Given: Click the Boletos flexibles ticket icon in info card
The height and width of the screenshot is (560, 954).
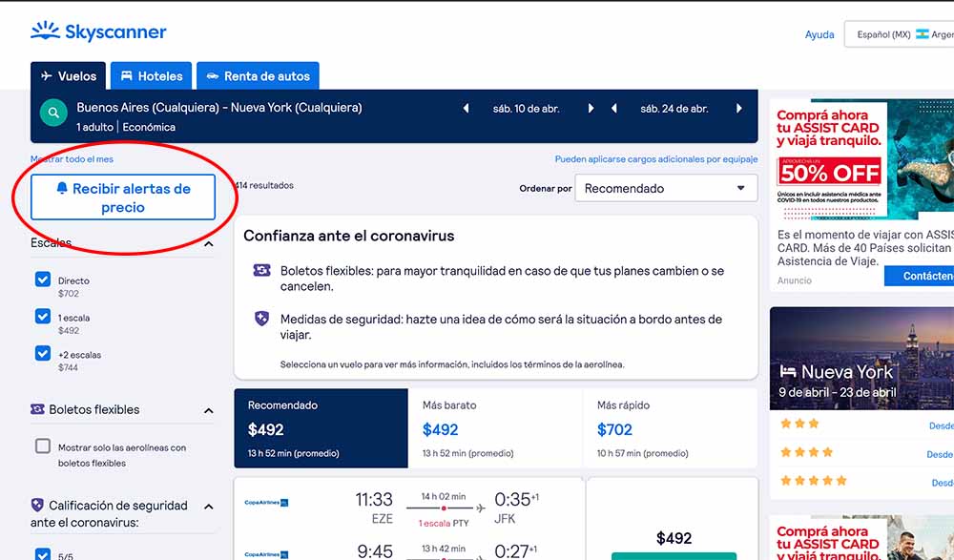Looking at the screenshot, I should (x=261, y=270).
